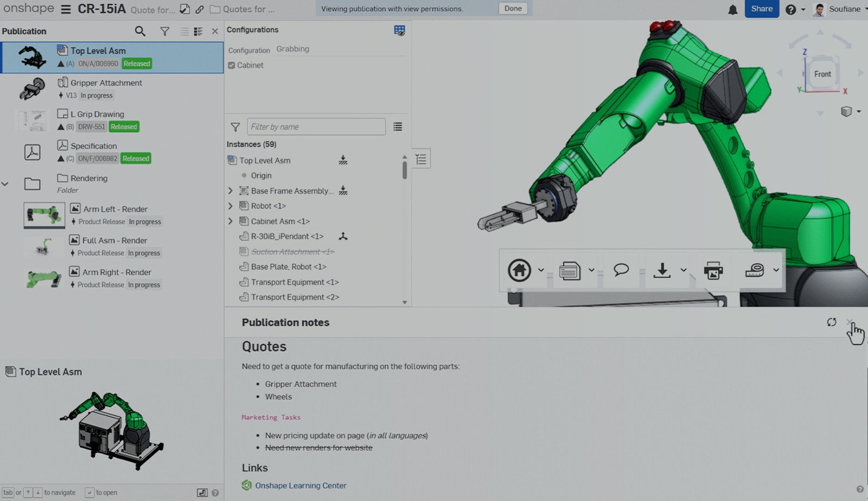Image resolution: width=868 pixels, height=501 pixels.
Task: Click the instances filter funnel icon
Action: coord(235,127)
